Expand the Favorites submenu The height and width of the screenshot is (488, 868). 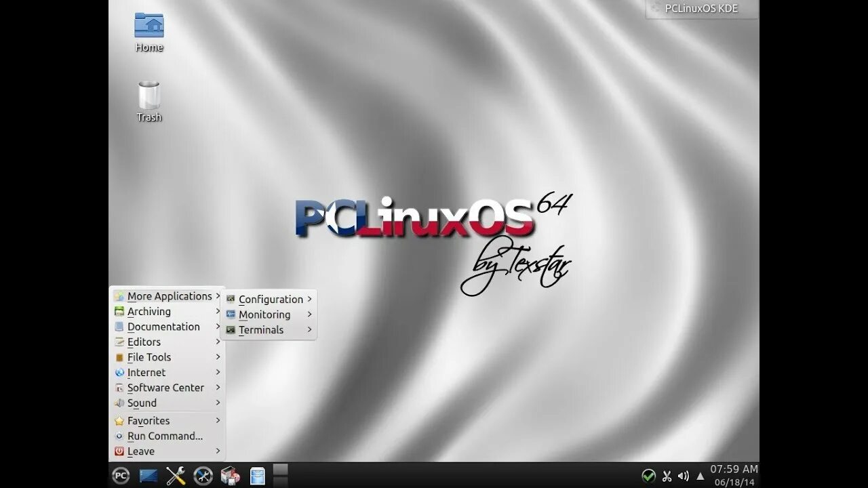click(x=167, y=421)
